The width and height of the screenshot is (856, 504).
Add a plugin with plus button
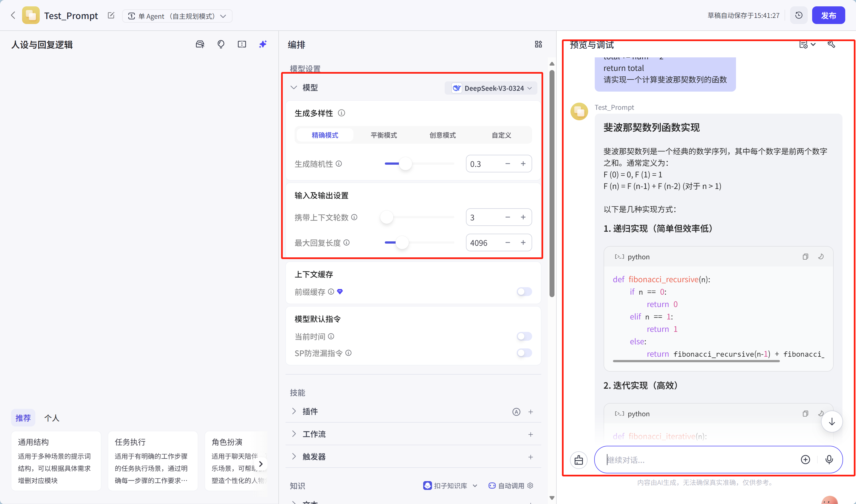[530, 412]
